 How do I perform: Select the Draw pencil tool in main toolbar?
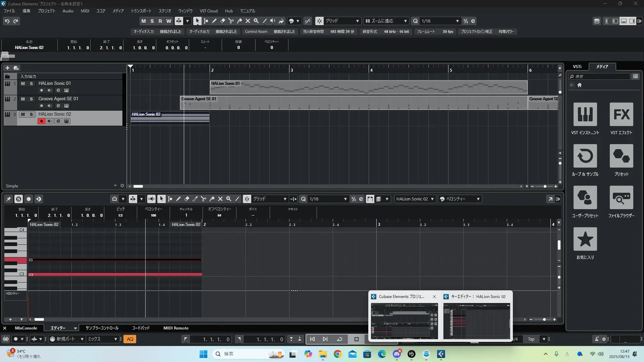click(214, 21)
